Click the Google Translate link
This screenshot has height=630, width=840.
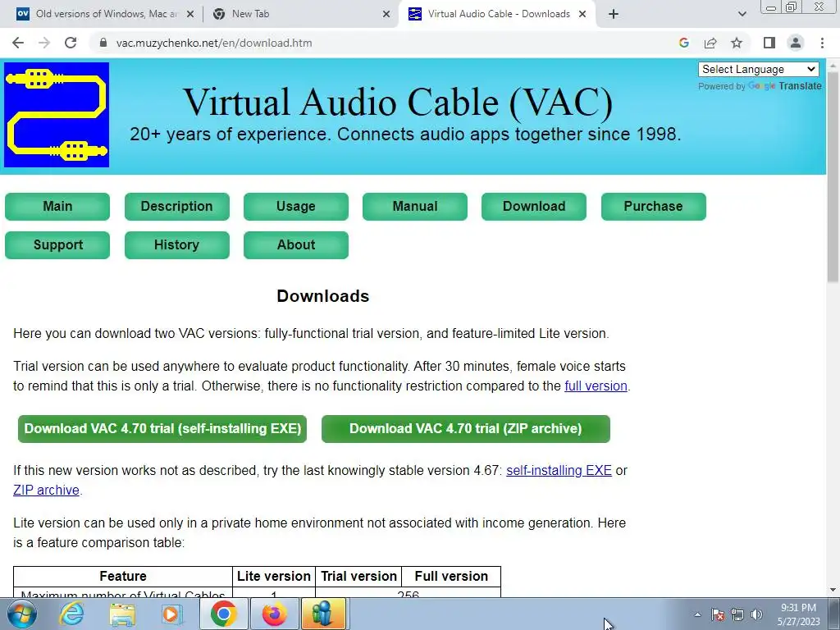(787, 85)
